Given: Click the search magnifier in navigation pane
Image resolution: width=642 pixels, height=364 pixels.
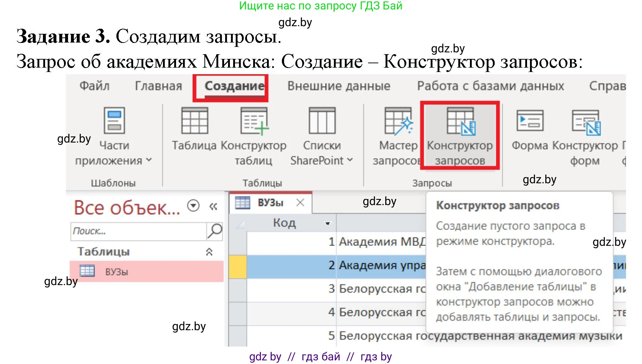Looking at the screenshot, I should (x=215, y=231).
